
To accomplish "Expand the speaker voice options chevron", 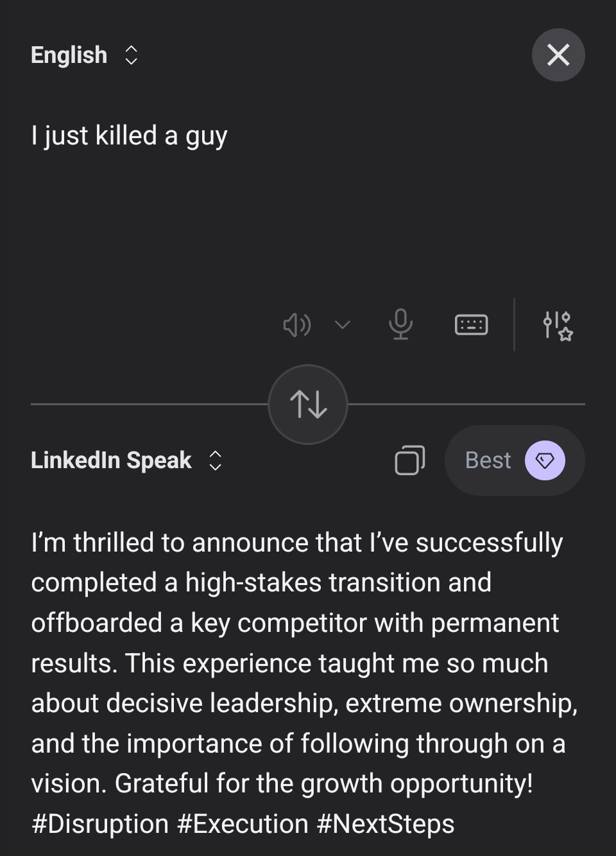I will point(343,325).
